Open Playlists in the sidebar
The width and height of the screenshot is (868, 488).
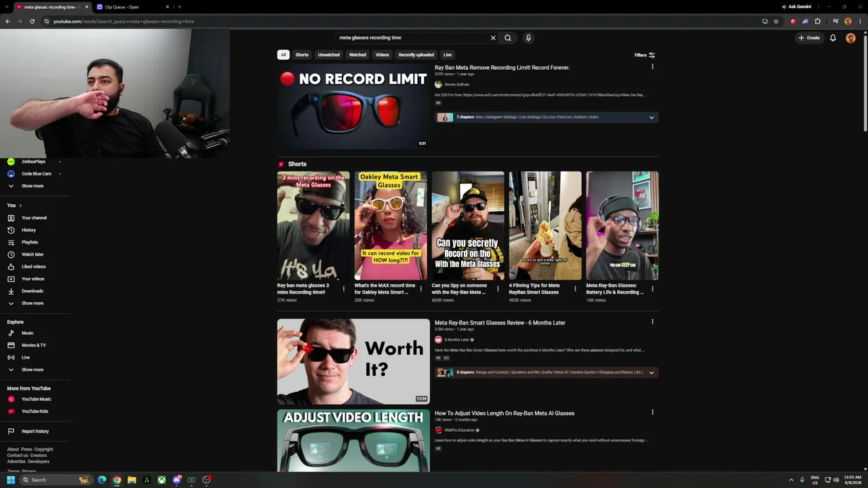30,242
